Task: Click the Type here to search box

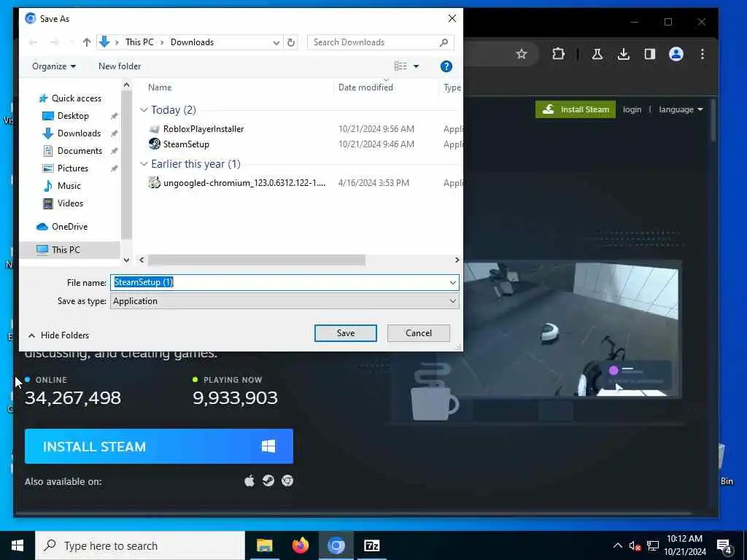Action: (140, 545)
